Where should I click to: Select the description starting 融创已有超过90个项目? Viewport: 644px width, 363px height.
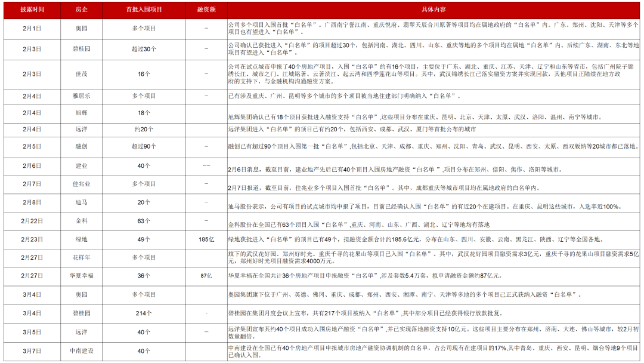[434, 146]
